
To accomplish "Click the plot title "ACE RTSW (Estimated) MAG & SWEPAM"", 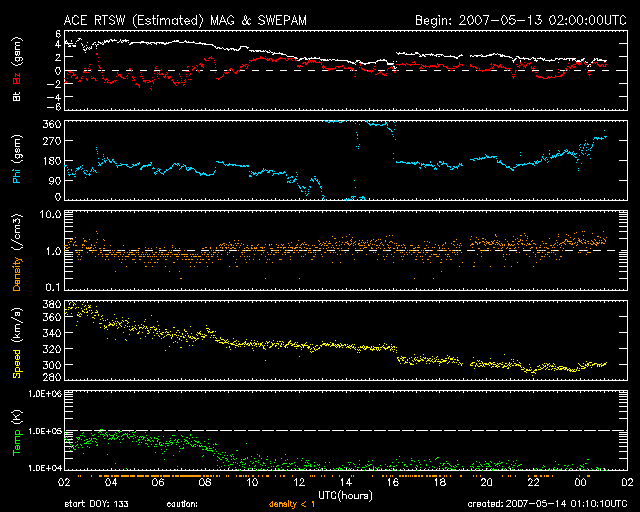I will tap(185, 20).
